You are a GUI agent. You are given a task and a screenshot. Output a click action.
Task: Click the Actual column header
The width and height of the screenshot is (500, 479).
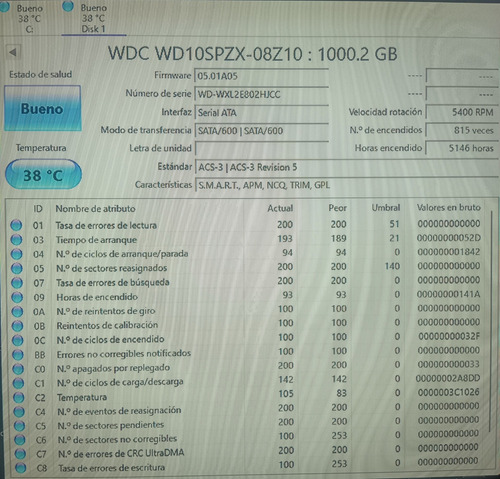point(280,208)
